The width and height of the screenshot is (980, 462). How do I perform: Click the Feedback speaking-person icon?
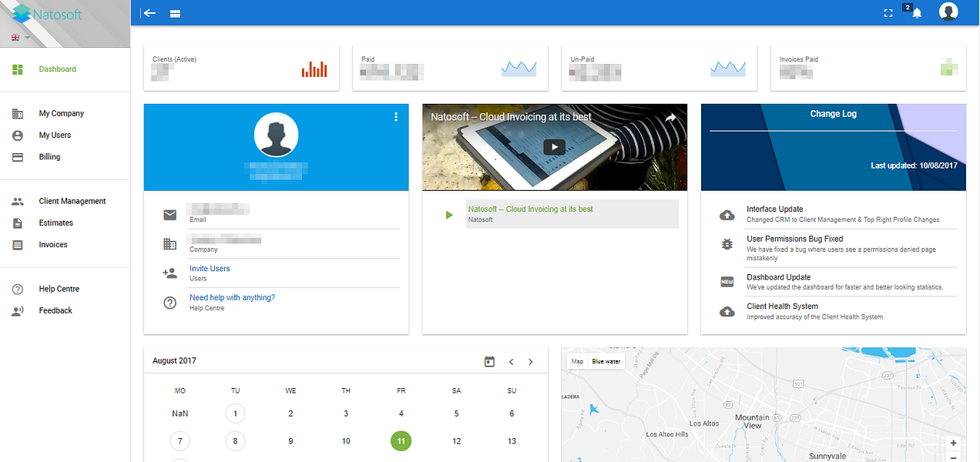tap(18, 310)
